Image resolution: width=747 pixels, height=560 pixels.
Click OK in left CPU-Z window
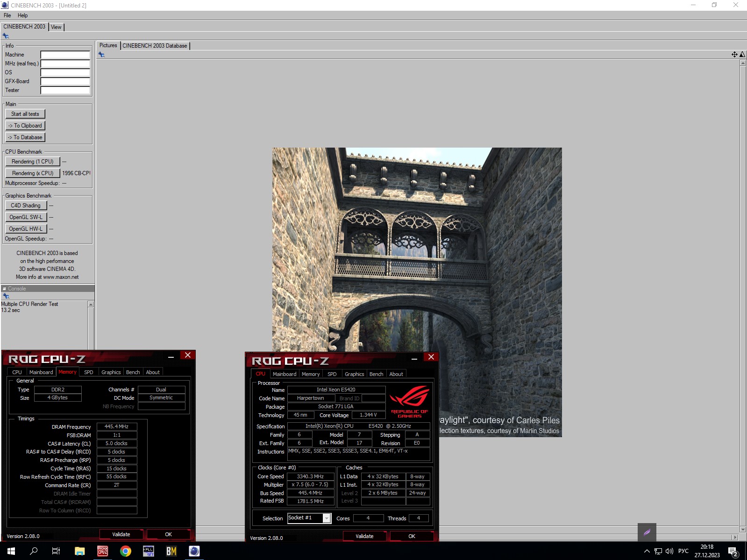(169, 534)
